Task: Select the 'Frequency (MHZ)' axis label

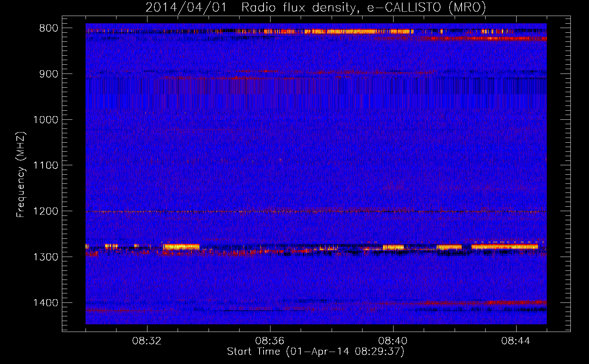Action: 21,175
